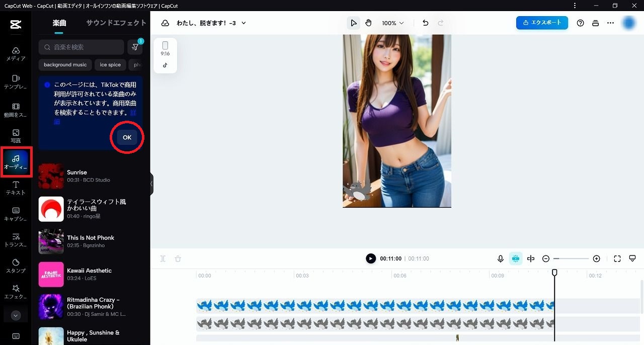
Task: Expand the project name dropdown arrow
Action: click(244, 23)
